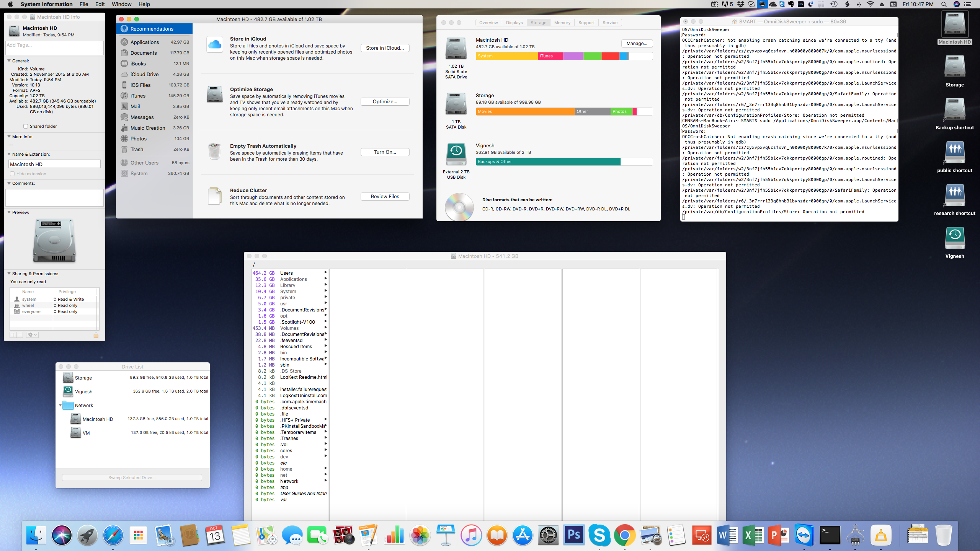Launch Keynote from the Dock
Image resolution: width=980 pixels, height=551 pixels.
coord(446,535)
